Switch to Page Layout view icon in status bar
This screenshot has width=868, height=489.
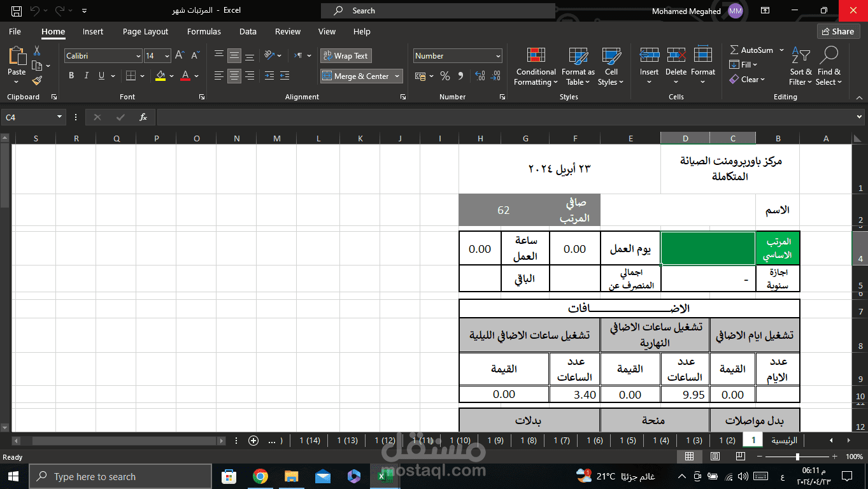pyautogui.click(x=715, y=457)
